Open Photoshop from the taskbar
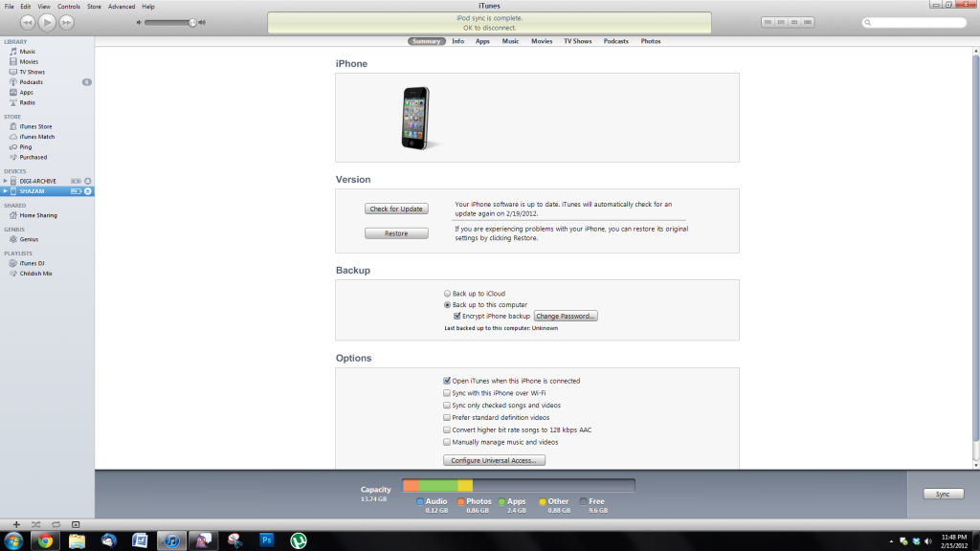The height and width of the screenshot is (551, 980). [x=266, y=541]
